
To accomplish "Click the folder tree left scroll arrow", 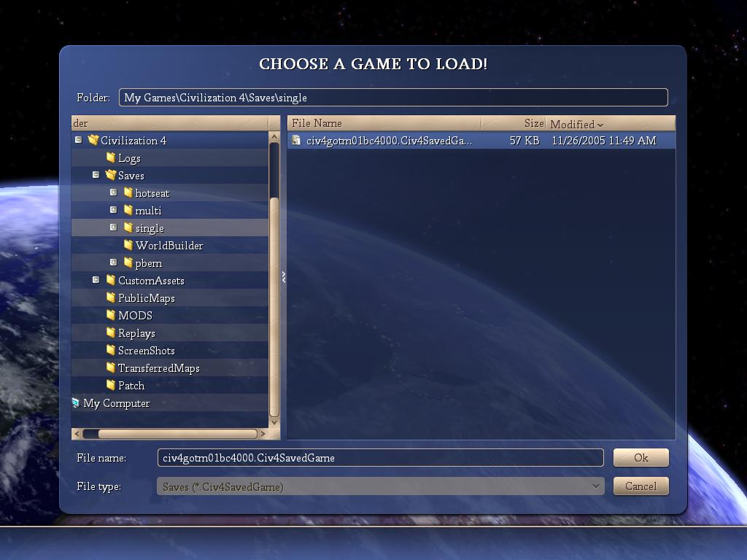I will point(77,434).
